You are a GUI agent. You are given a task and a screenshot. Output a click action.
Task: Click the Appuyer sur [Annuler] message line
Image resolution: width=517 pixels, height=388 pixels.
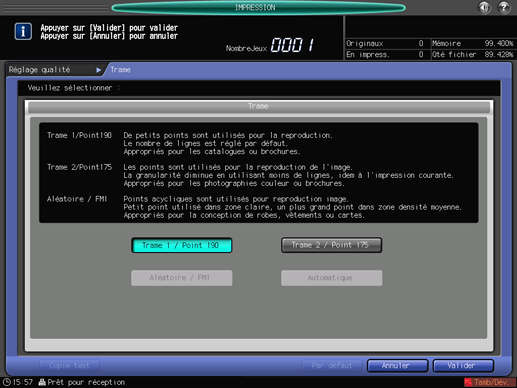(109, 36)
